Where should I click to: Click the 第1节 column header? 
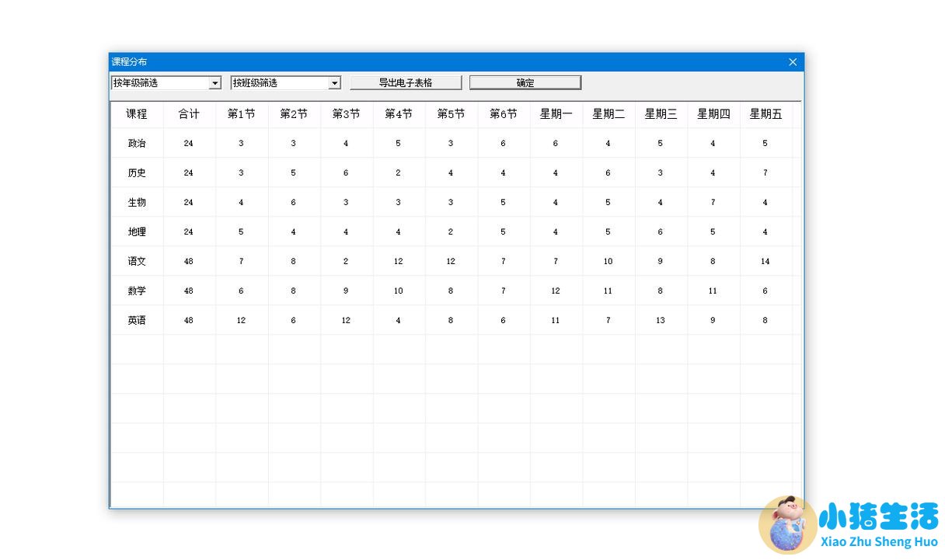242,114
